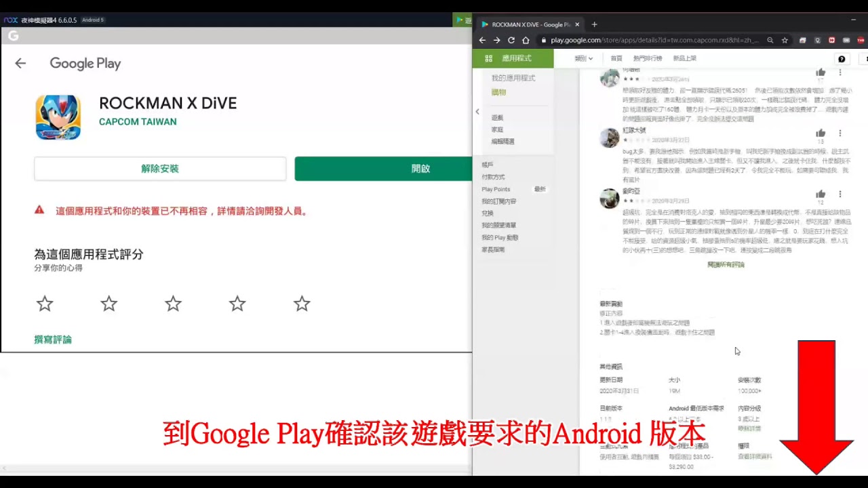Open more options for the third review
The width and height of the screenshot is (868, 488).
(x=840, y=194)
